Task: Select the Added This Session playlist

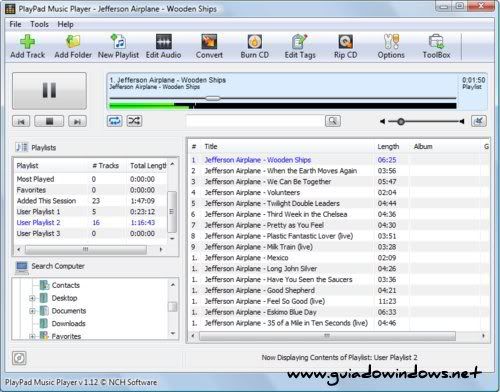Action: (90, 201)
